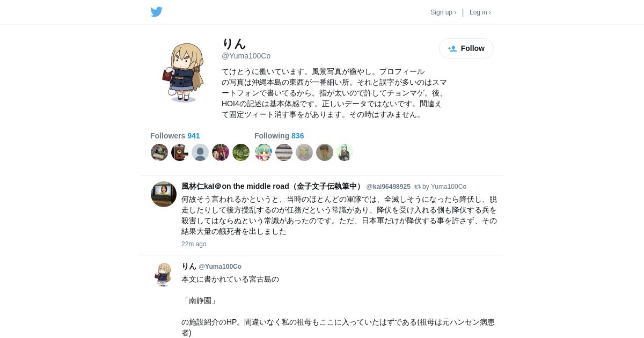Screen dimensions: 644x338
Task: Open the Followers 941 list
Action: [175, 136]
